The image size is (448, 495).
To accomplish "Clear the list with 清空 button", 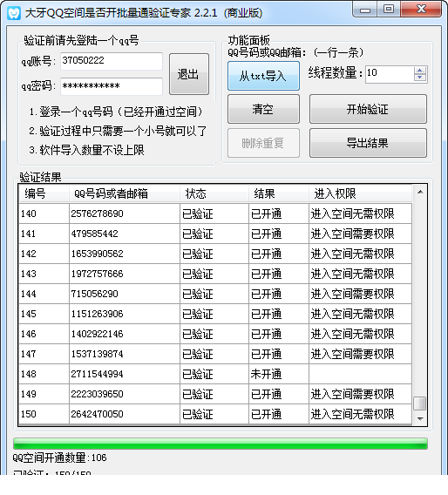I will point(263,109).
